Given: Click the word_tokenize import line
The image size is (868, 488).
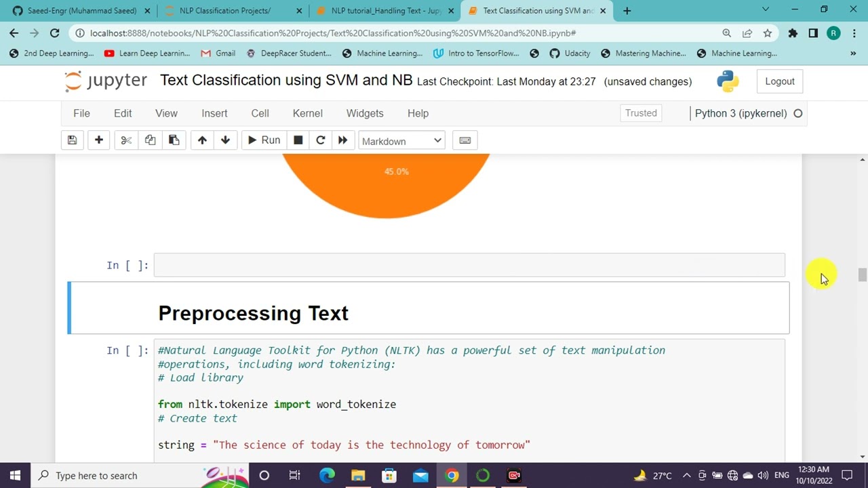Looking at the screenshot, I should click(277, 405).
